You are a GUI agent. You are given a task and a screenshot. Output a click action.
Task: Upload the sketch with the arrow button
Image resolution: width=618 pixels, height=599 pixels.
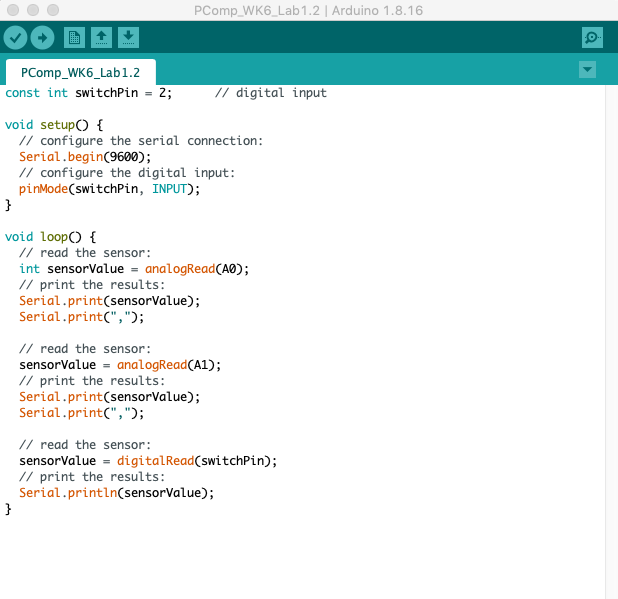(42, 38)
